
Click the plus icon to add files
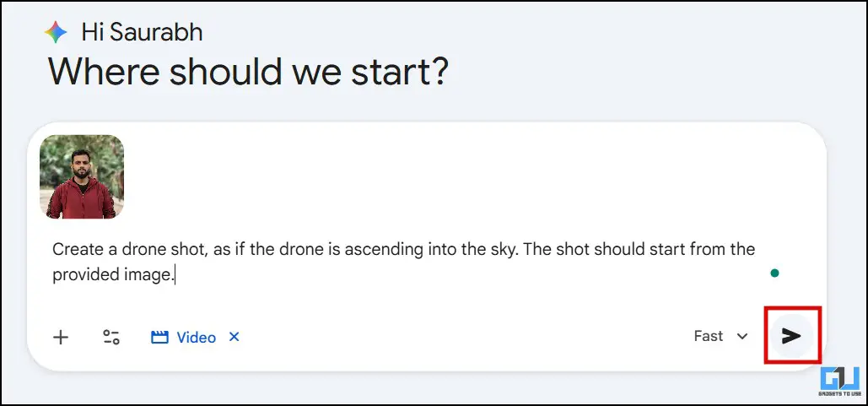pyautogui.click(x=61, y=338)
